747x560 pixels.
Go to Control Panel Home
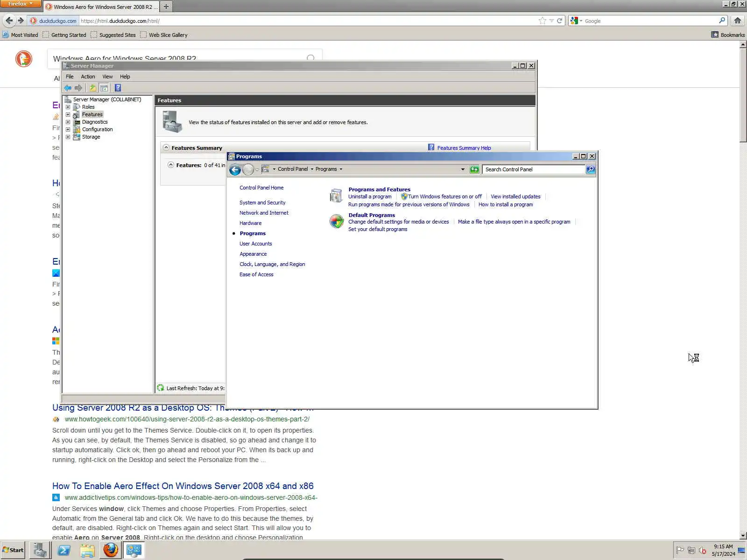261,188
